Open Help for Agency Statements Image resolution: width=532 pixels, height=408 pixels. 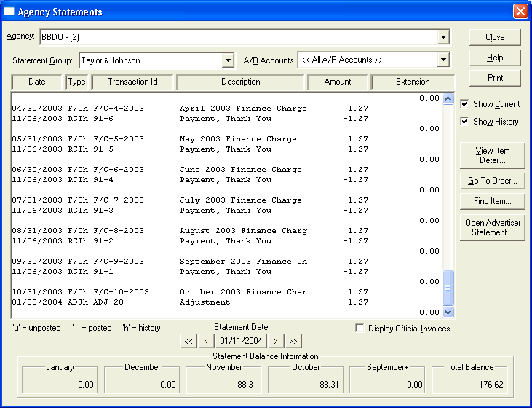495,58
